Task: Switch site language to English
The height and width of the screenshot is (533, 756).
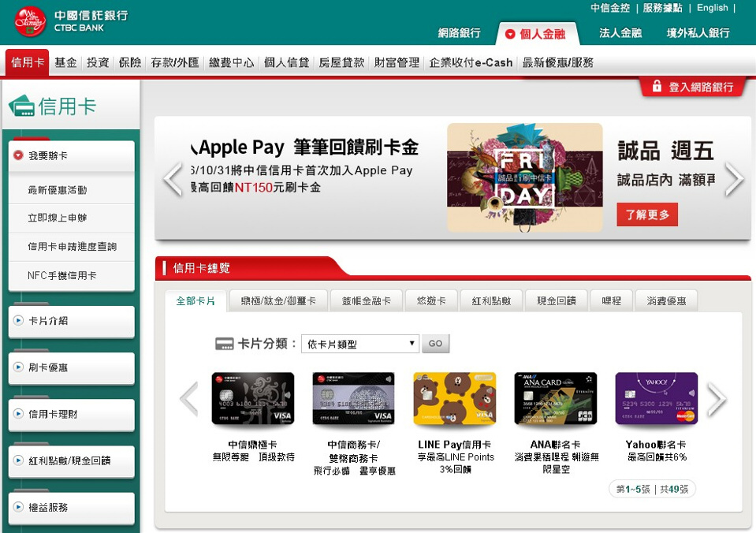Action: 712,8
